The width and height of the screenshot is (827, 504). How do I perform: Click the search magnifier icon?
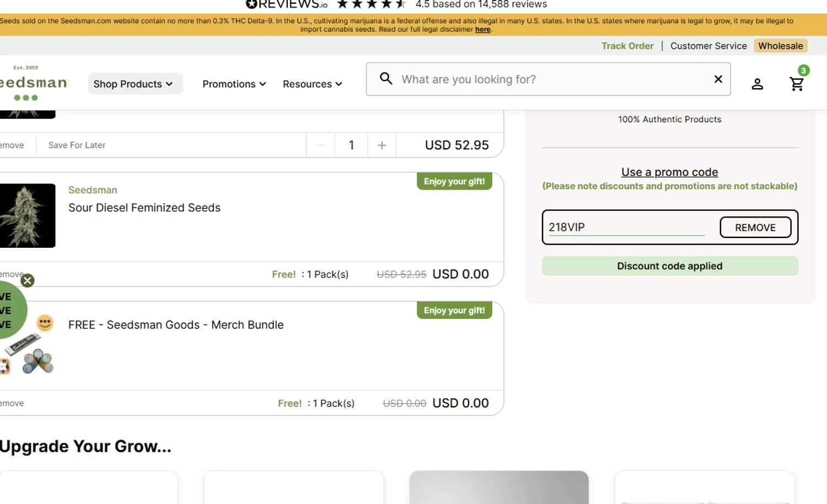[386, 79]
